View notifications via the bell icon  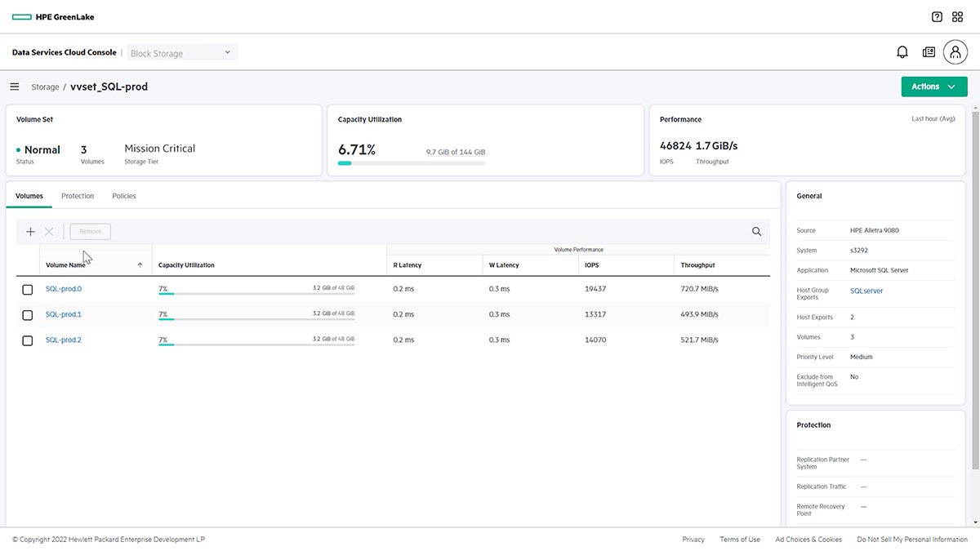[902, 51]
